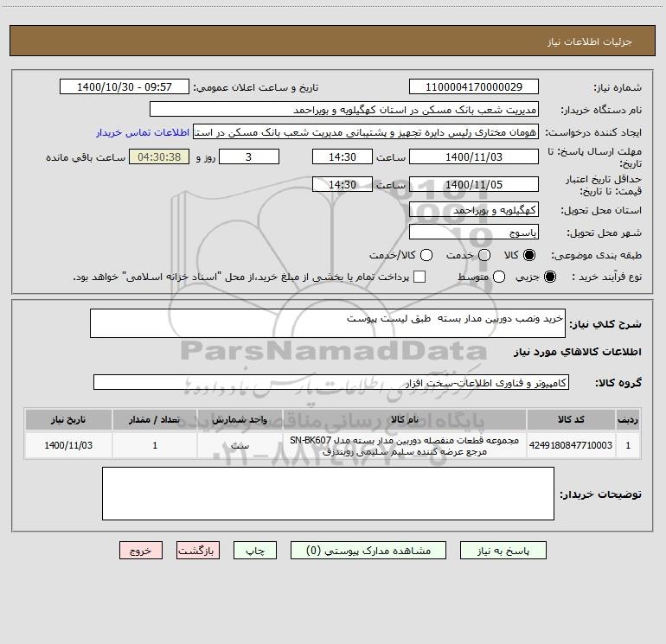This screenshot has width=666, height=644.
Task: Click the price validity date 1400/11/05 field
Action: pyautogui.click(x=474, y=184)
